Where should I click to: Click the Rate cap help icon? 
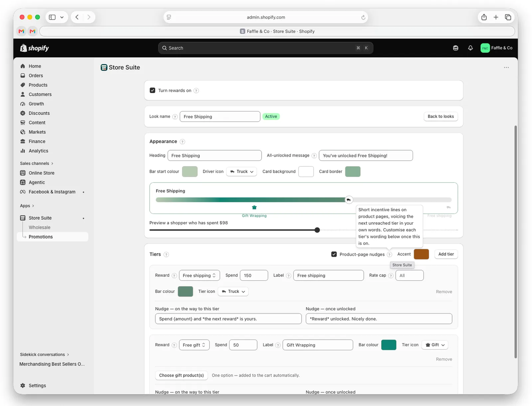[391, 276]
